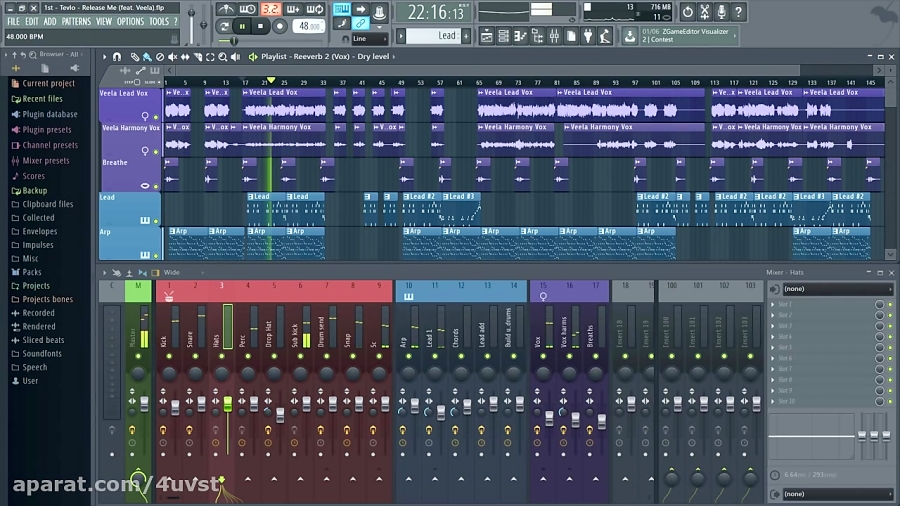This screenshot has height=506, width=900.
Task: Toggle Kick mixer track mute light
Action: [169, 356]
